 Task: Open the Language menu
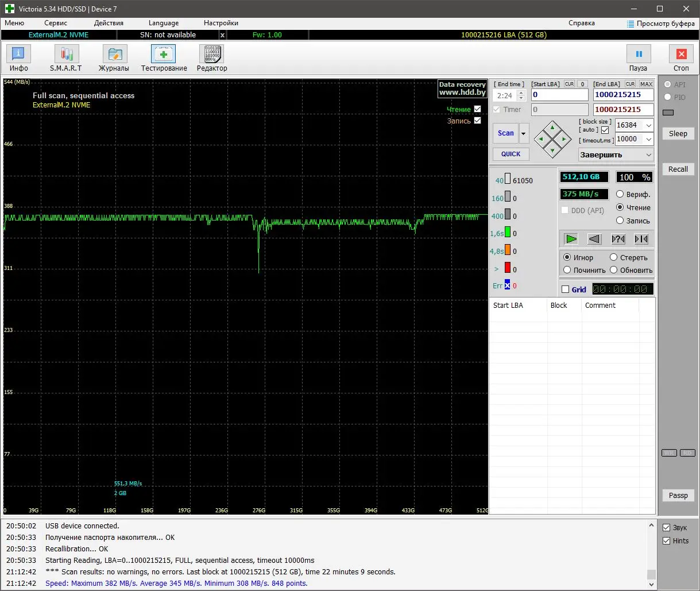(164, 23)
